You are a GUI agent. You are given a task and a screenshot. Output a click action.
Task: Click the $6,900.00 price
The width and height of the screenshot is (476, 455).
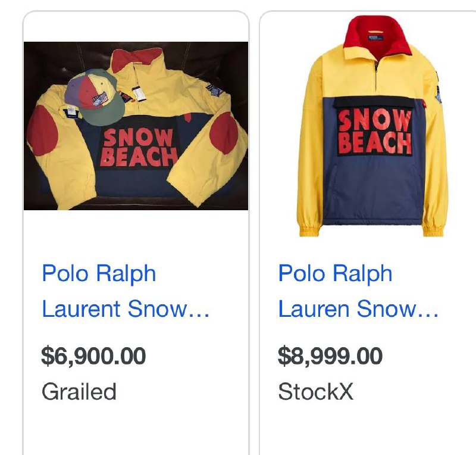[93, 356]
